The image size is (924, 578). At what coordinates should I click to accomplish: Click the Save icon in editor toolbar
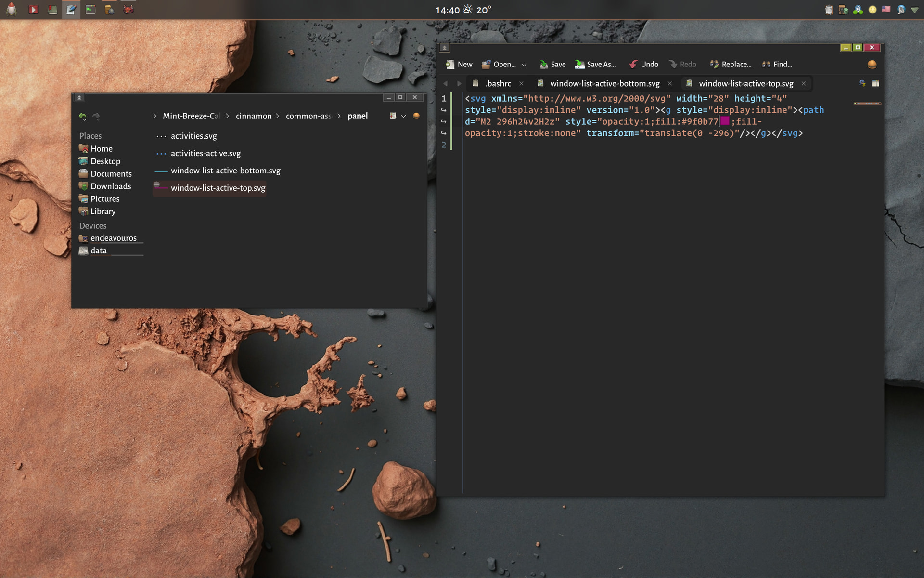coord(544,64)
